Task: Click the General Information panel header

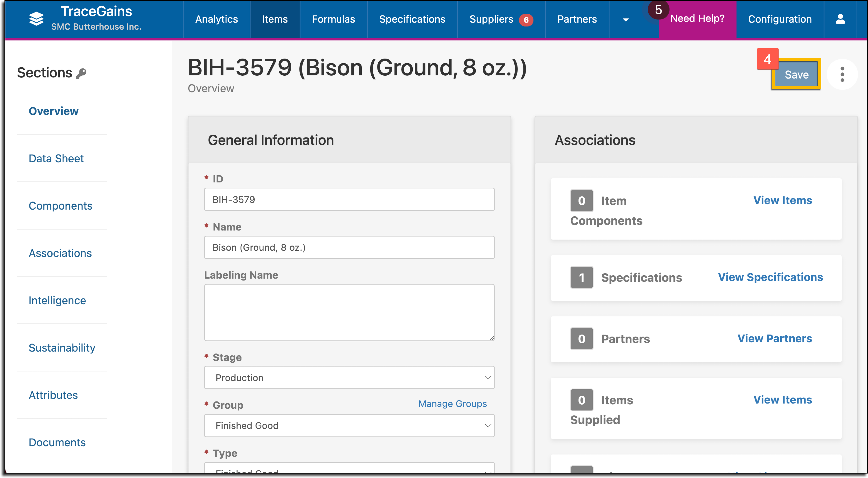Action: [x=349, y=140]
